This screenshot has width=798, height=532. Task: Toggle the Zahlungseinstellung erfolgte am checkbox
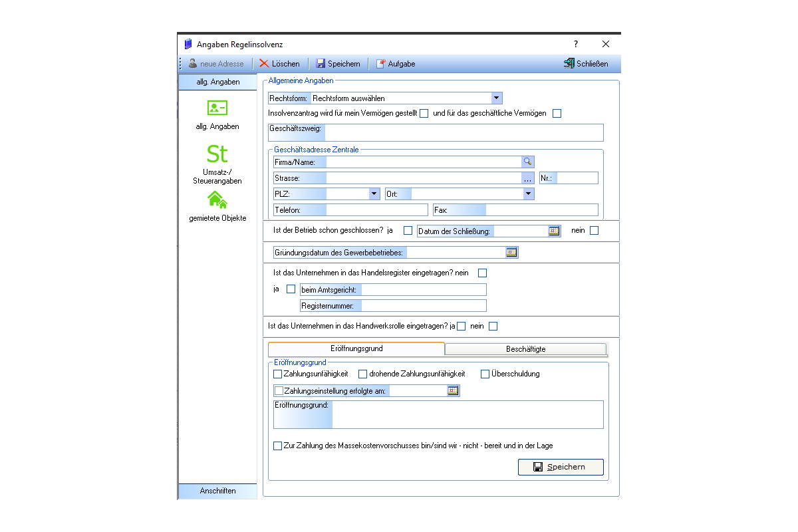click(x=279, y=391)
